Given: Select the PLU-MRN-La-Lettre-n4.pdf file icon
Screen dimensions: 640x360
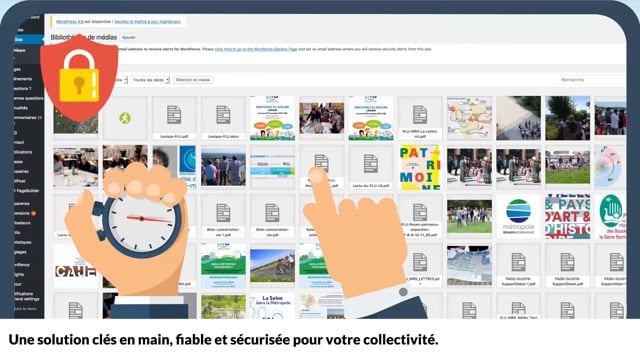Looking at the screenshot, I should (420, 115).
